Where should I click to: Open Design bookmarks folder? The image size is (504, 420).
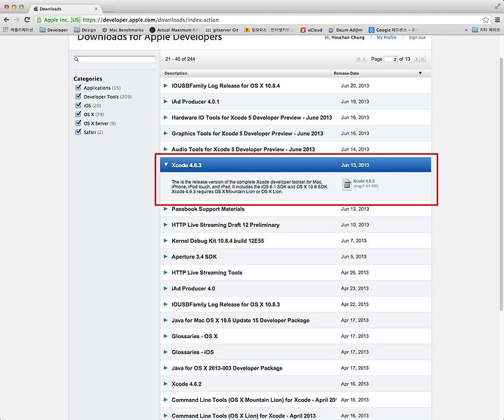click(85, 30)
